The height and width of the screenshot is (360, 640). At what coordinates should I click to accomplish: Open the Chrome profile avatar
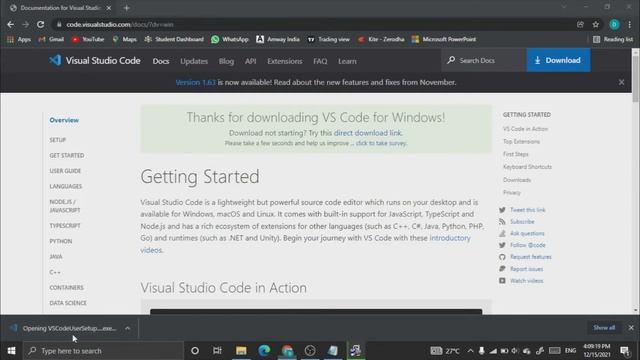coord(614,24)
